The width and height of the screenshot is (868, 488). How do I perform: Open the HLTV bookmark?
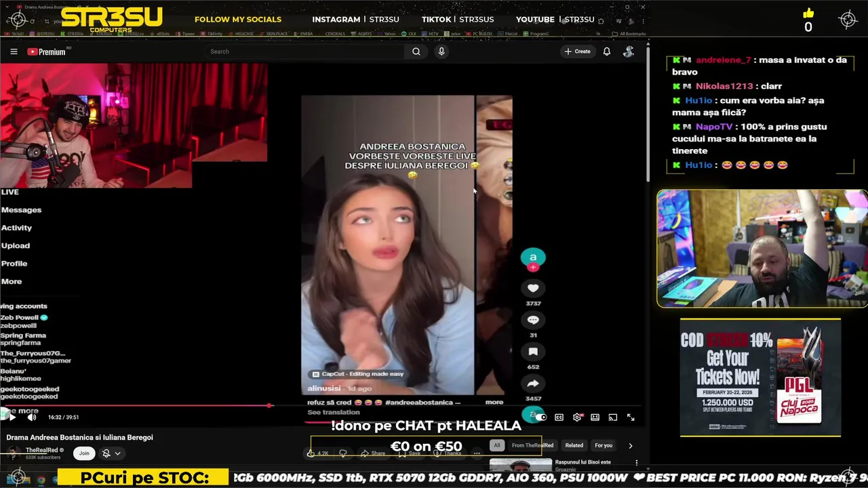(431, 33)
